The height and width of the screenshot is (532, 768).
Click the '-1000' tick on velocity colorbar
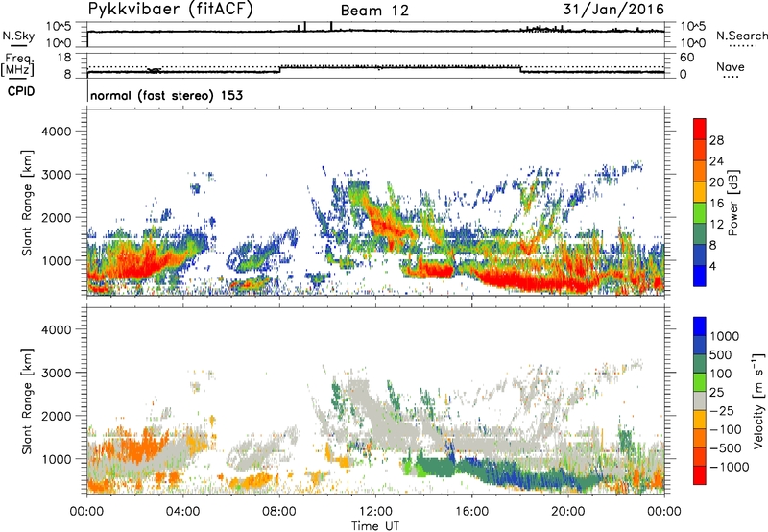(x=730, y=467)
